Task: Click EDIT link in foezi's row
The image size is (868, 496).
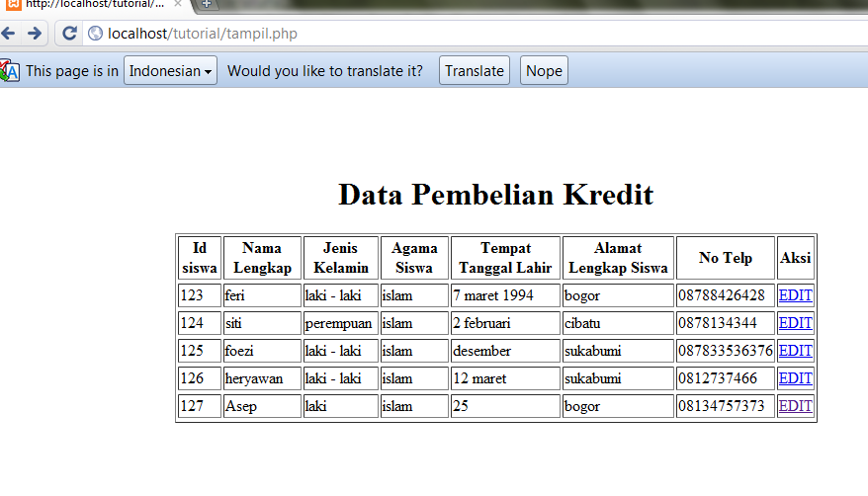Action: tap(796, 351)
